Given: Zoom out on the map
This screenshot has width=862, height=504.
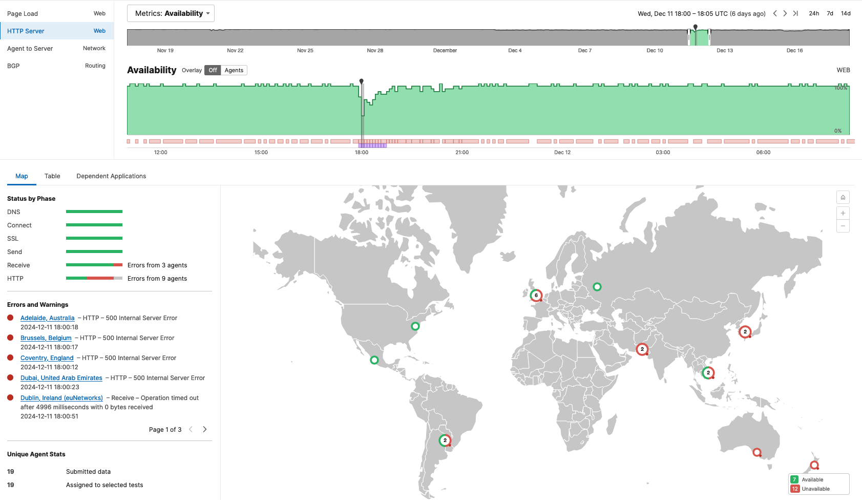Looking at the screenshot, I should click(843, 226).
